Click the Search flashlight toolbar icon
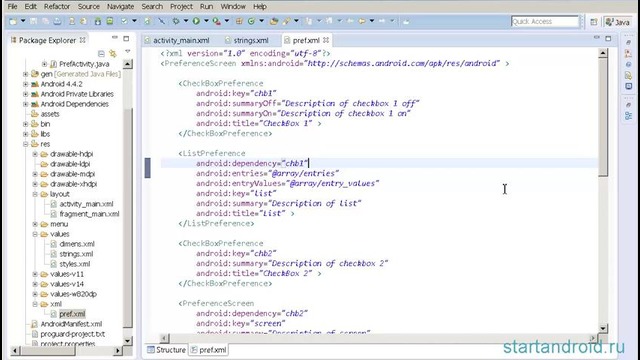This screenshot has width=640, height=360. [286, 21]
